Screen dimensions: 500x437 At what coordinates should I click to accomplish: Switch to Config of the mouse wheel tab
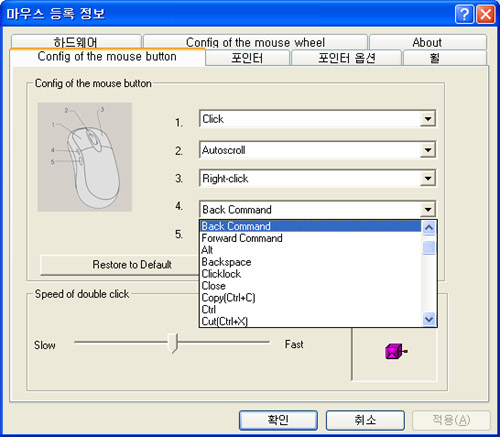255,42
